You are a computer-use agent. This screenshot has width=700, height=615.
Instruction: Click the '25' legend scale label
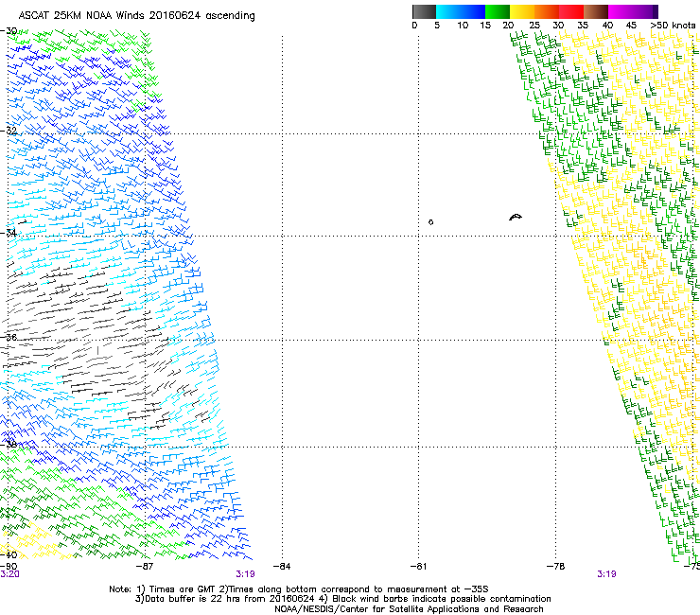(x=534, y=26)
